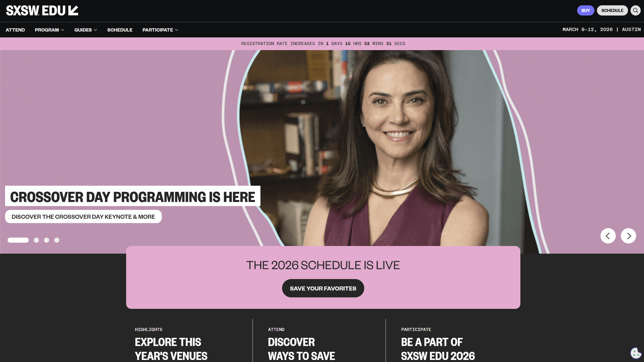Click Save Your Favorites button
Viewport: 644px width, 362px height.
(x=323, y=288)
